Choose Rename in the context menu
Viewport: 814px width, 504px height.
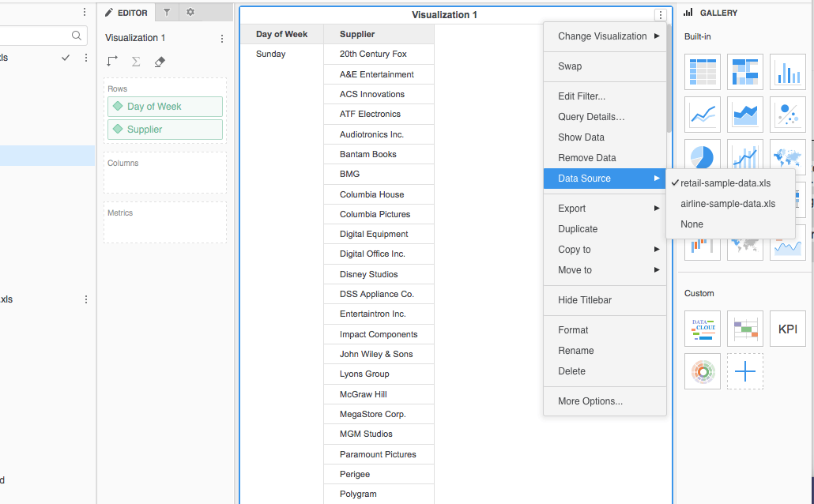pos(605,351)
